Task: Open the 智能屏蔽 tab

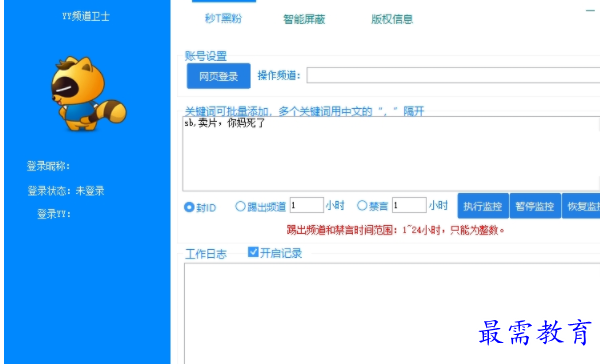Action: tap(304, 19)
